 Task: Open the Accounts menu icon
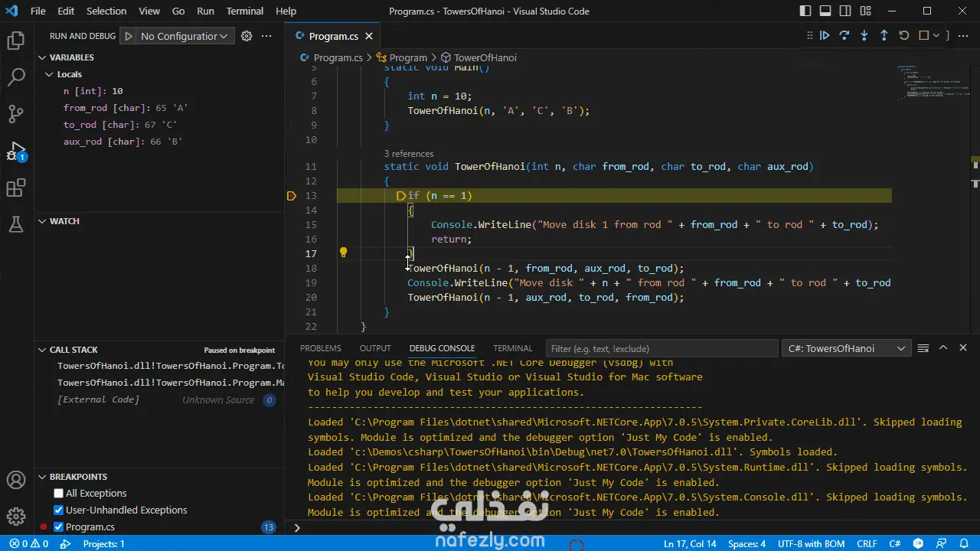click(16, 481)
